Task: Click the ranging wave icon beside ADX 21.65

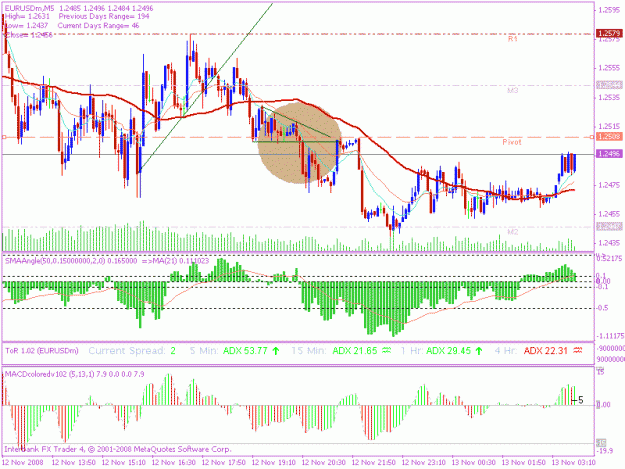Action: [x=386, y=351]
